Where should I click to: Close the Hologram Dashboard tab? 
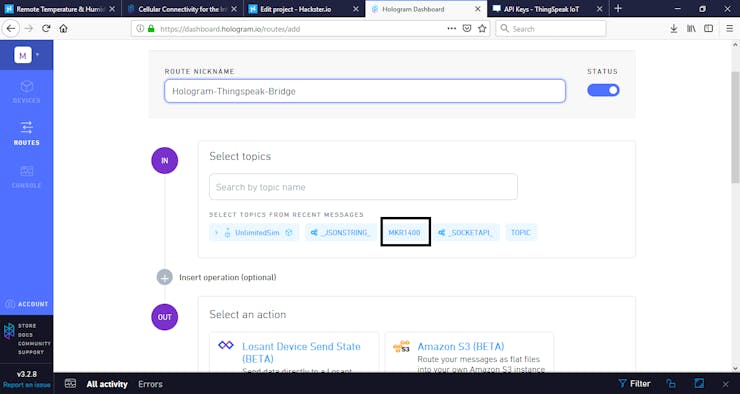[x=478, y=9]
